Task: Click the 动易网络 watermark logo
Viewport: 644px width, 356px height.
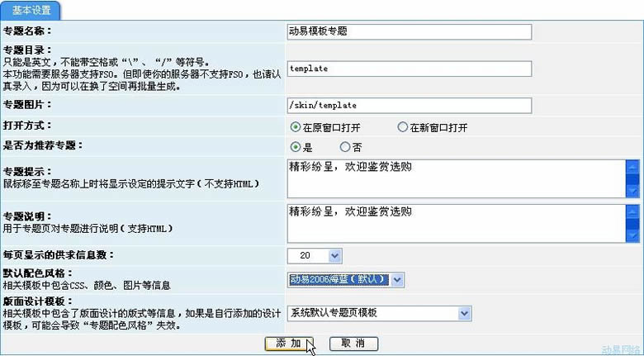Action: (x=621, y=349)
